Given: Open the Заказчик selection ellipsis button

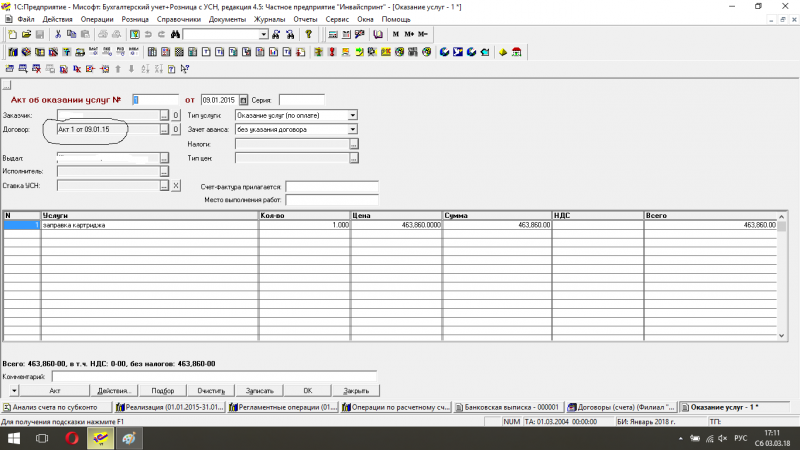Looking at the screenshot, I should point(164,115).
